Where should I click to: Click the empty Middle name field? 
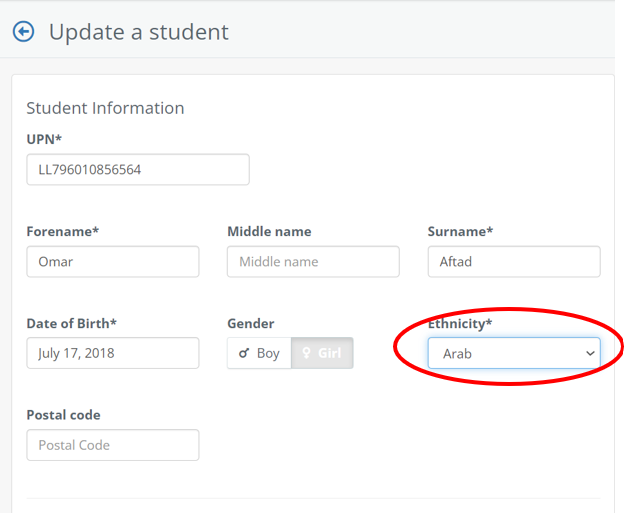click(313, 262)
